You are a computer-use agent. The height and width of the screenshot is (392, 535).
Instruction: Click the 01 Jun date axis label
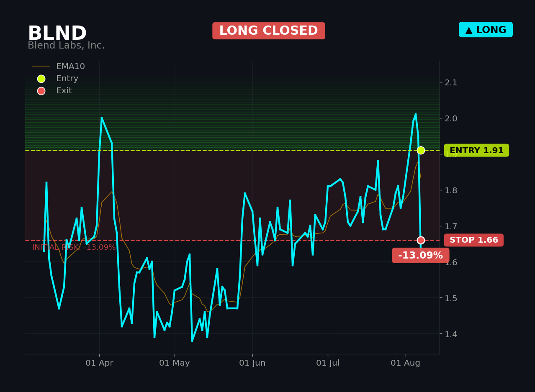(252, 363)
